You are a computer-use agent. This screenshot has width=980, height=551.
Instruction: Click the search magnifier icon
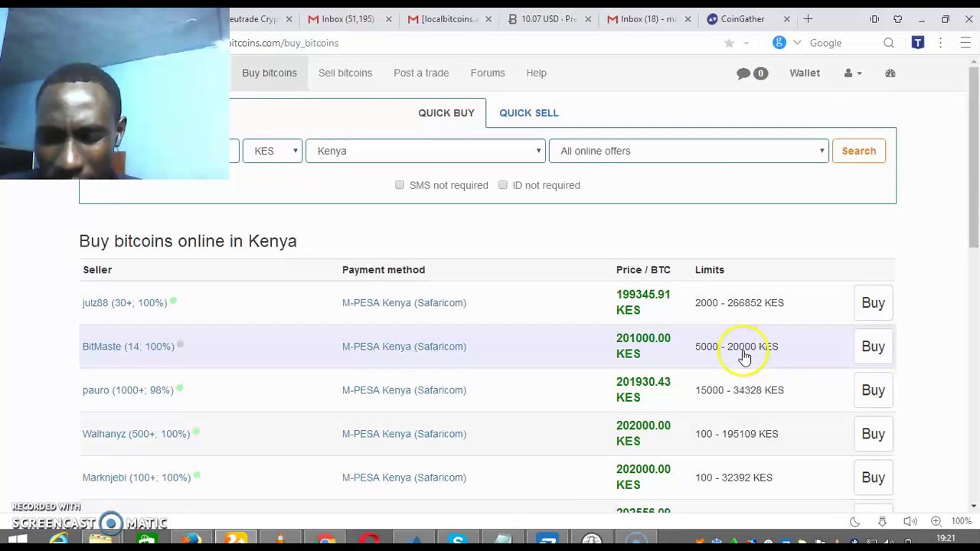tap(889, 43)
